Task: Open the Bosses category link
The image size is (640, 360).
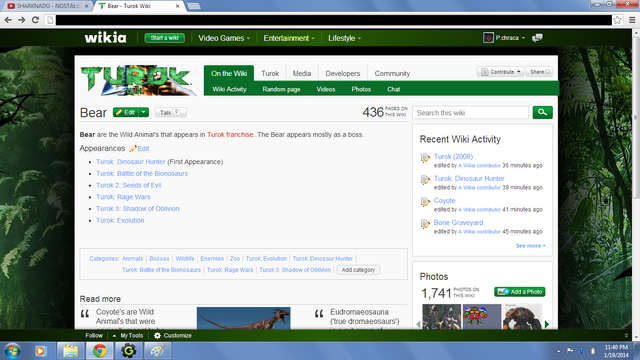Action: (x=159, y=259)
